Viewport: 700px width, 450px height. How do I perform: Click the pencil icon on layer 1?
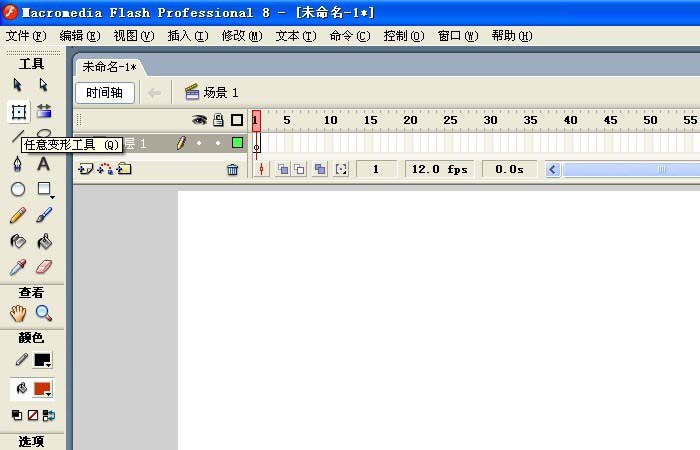pyautogui.click(x=181, y=143)
